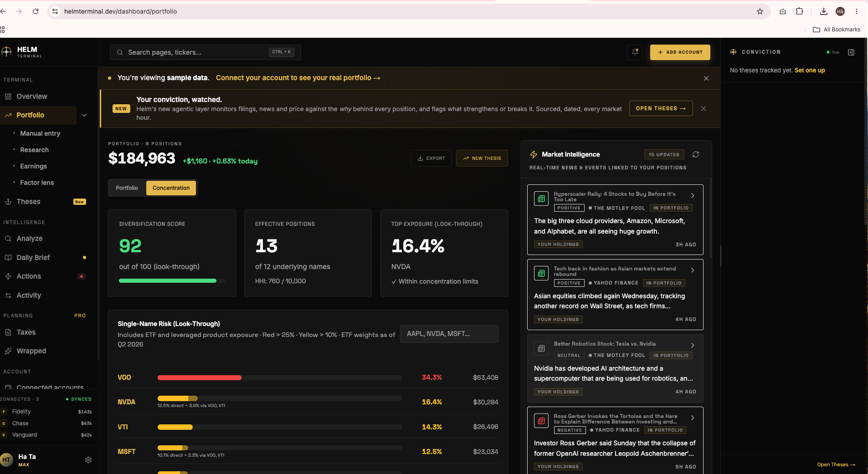Bookmark this page with the star icon

pos(760,11)
